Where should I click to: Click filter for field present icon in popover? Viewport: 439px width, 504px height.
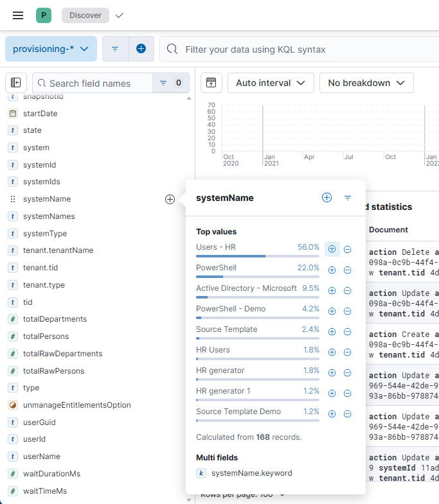point(348,198)
